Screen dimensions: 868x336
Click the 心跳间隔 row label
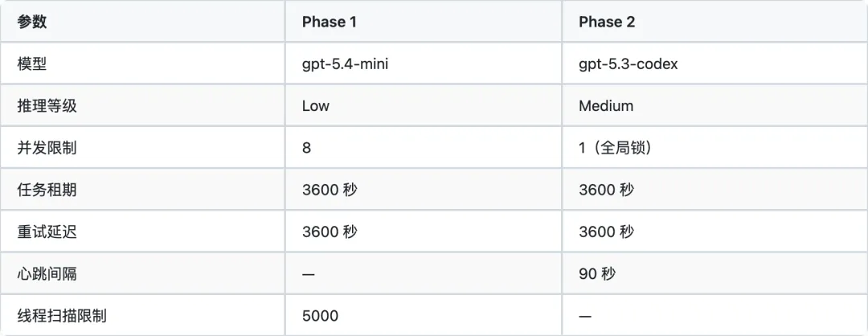point(47,274)
